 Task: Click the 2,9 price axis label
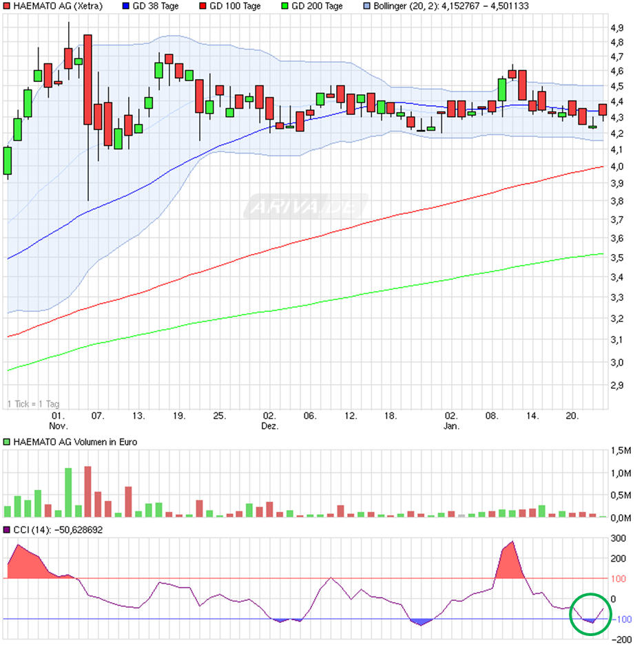point(616,385)
